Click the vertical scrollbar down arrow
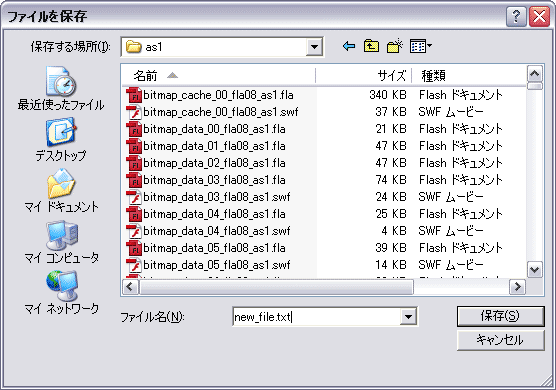Viewport: 556px width, 390px height. (534, 270)
